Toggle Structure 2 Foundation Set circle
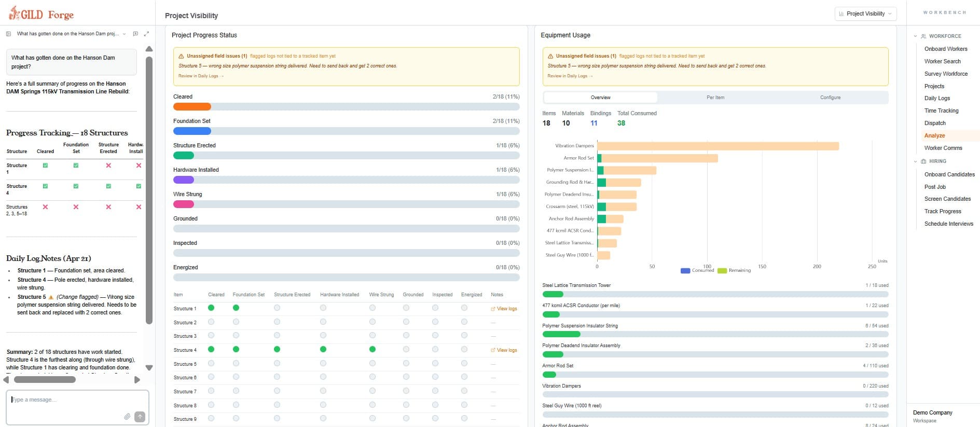This screenshot has width=980, height=427. (236, 322)
